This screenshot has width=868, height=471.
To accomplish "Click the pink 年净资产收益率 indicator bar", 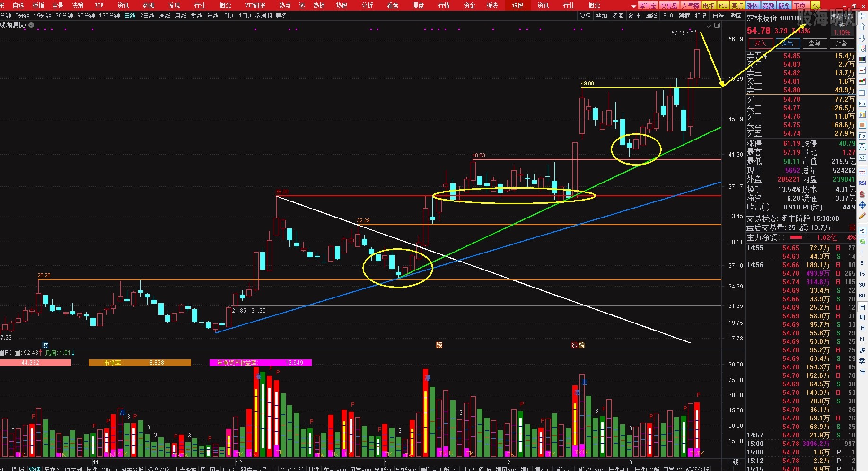I will [x=260, y=363].
